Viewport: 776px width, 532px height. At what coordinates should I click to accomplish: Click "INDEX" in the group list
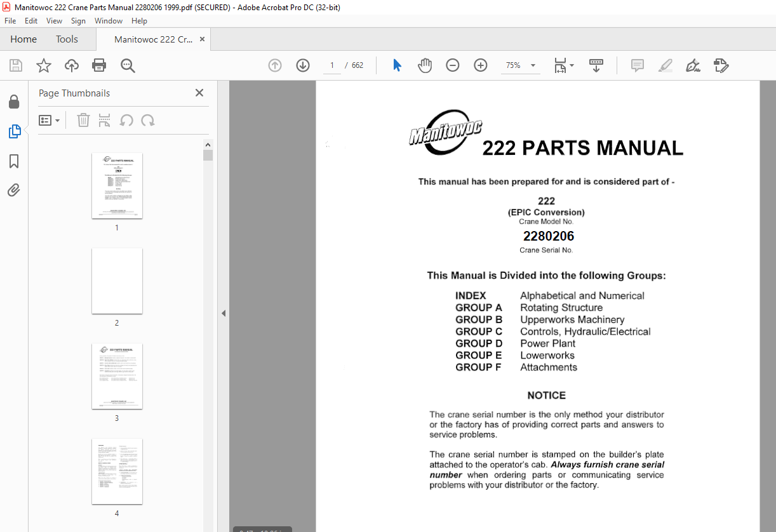(471, 296)
